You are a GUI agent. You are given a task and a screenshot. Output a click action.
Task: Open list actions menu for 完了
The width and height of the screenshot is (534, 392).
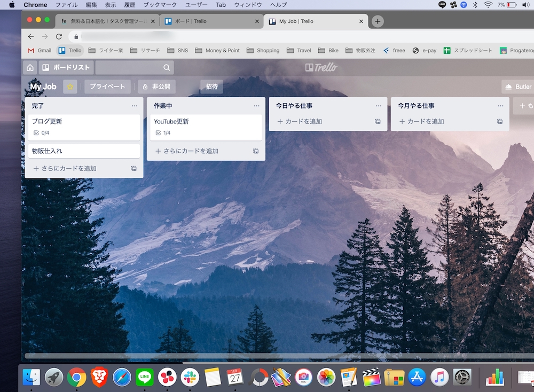[135, 106]
